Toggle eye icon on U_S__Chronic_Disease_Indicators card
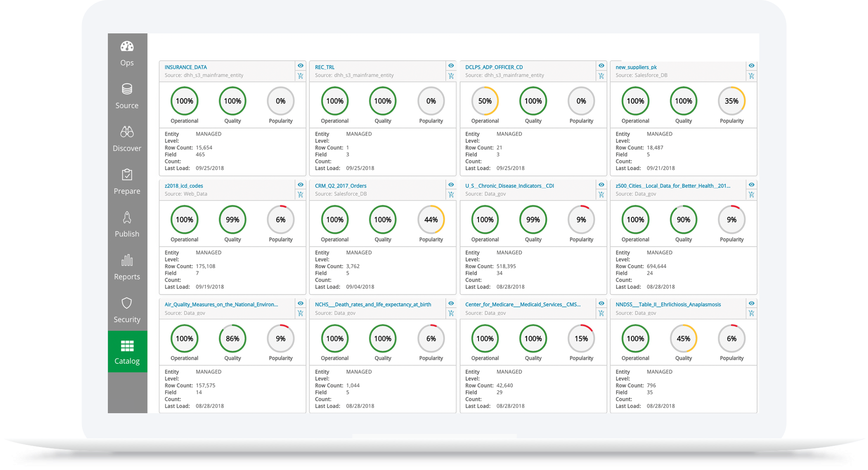Screen dimensions: 868x470 click(x=601, y=185)
